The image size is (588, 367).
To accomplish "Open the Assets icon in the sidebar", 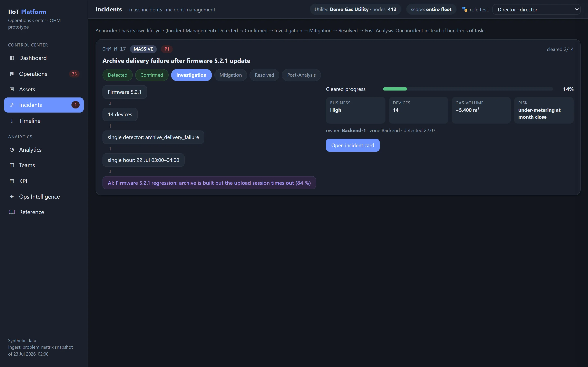I will tap(12, 89).
